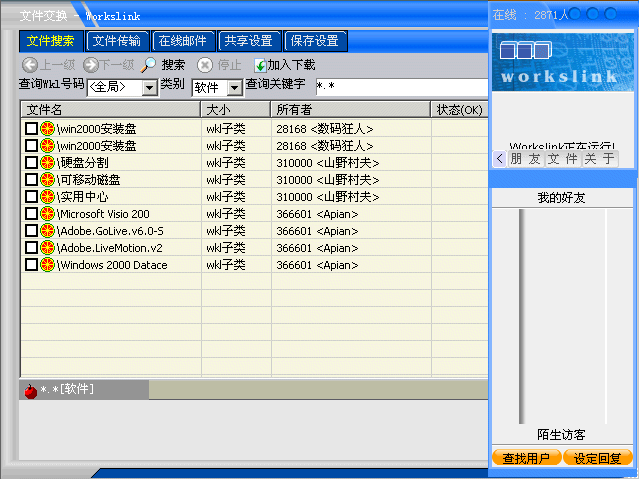Click orange icon of Adobe.LiveMotion row
Screen dimensions: 639x479
coord(47,247)
